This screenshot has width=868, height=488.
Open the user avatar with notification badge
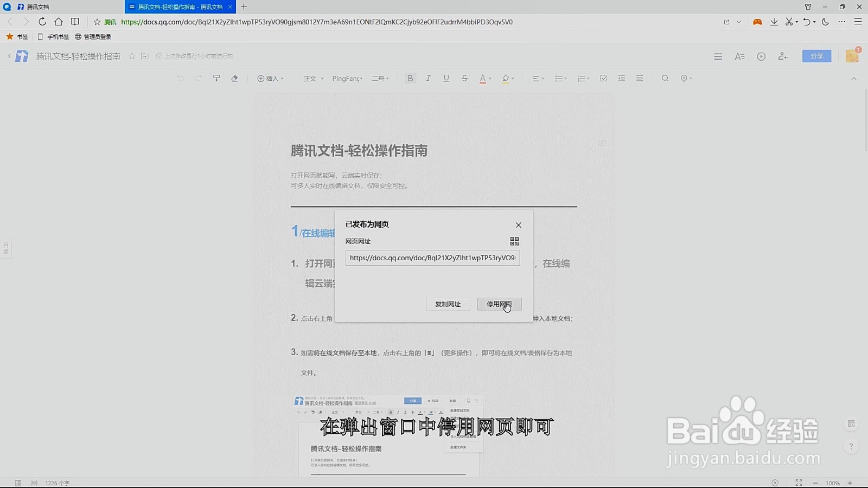(x=852, y=55)
